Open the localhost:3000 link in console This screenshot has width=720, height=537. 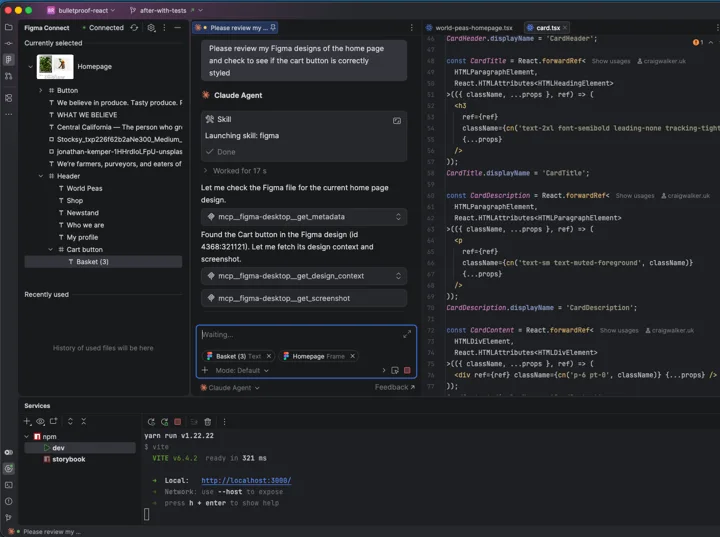[x=246, y=480]
